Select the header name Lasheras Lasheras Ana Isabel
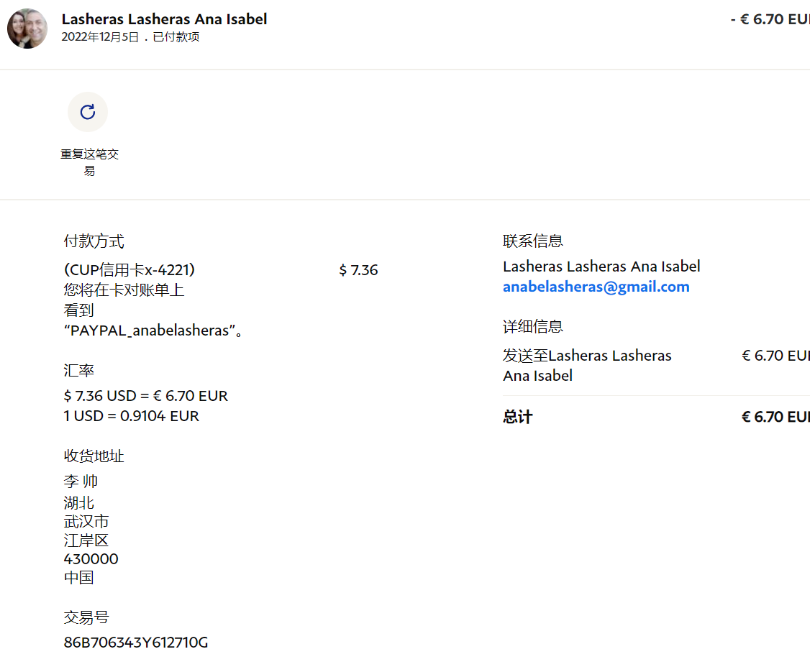The width and height of the screenshot is (810, 656). tap(164, 19)
